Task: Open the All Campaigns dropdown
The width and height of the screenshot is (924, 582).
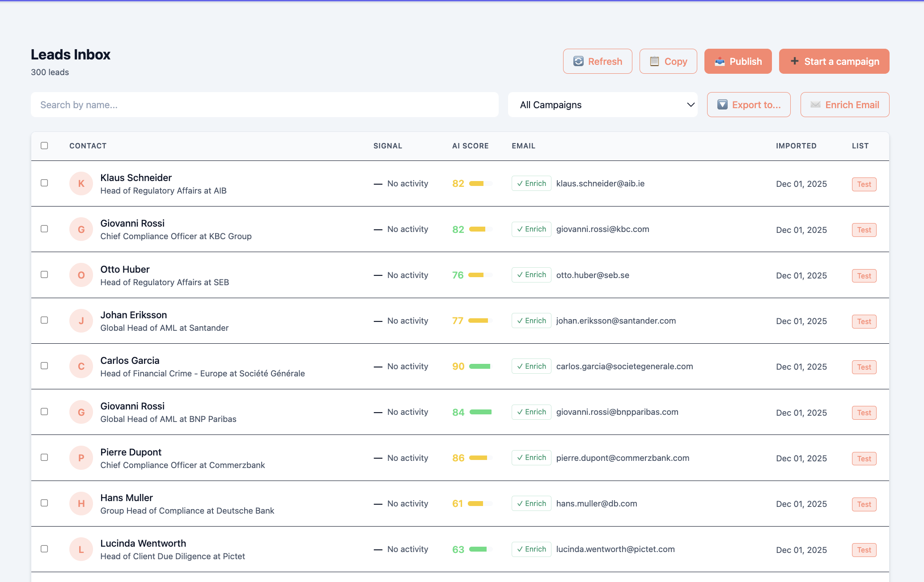Action: coord(603,105)
